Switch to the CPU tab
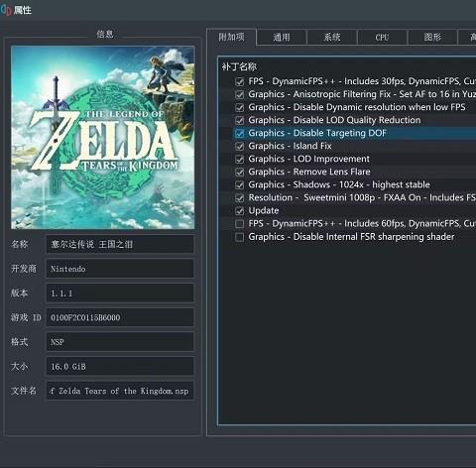Viewport: 476px width, 468px height. [x=382, y=37]
